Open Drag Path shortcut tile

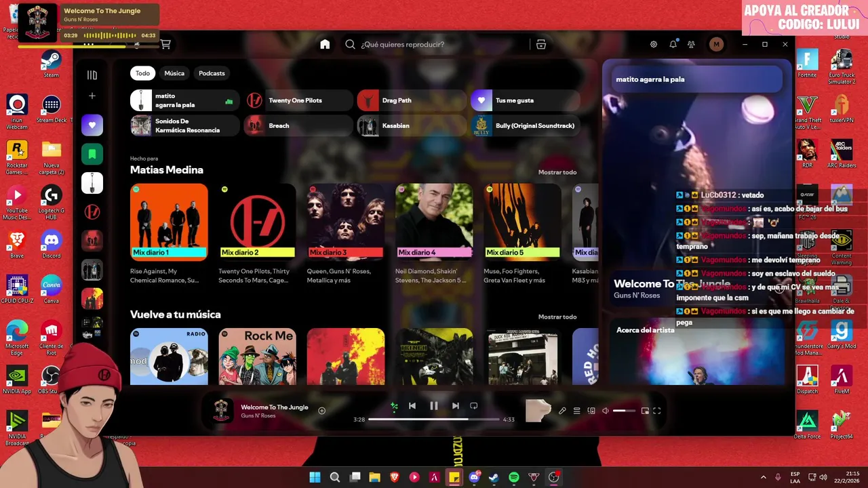(x=412, y=100)
